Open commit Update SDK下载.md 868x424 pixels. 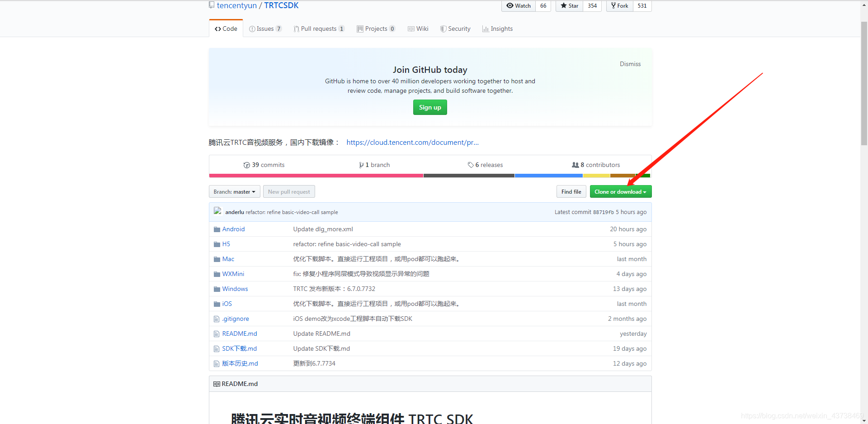(321, 349)
